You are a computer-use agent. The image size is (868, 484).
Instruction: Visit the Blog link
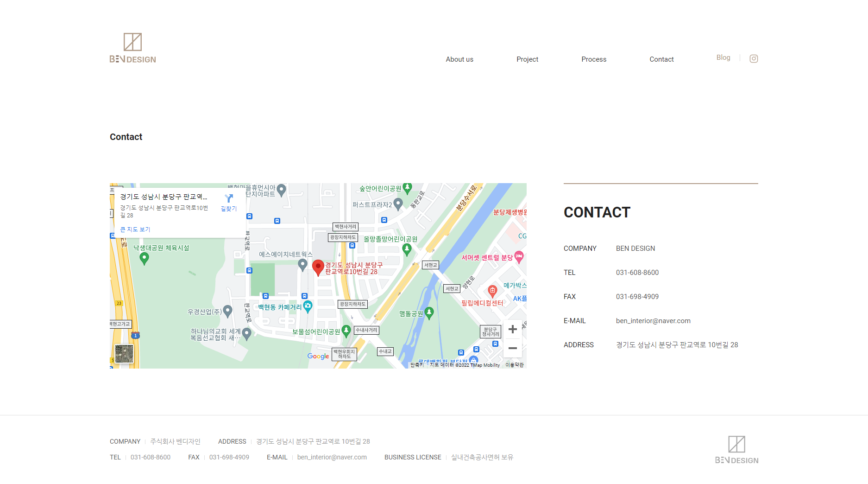click(x=723, y=57)
